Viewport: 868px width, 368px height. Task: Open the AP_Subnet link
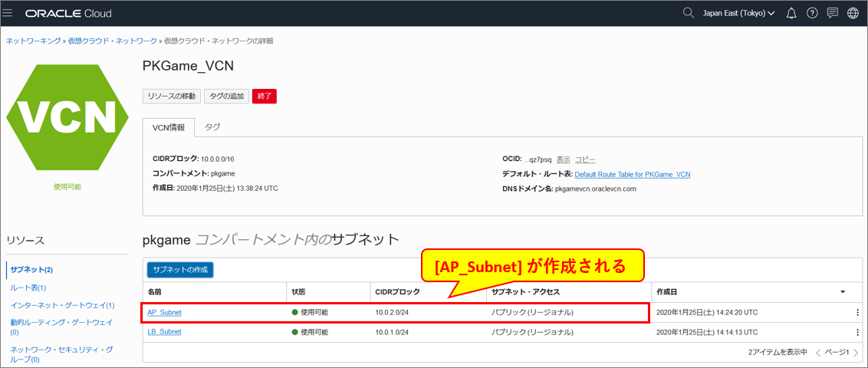[x=164, y=313]
